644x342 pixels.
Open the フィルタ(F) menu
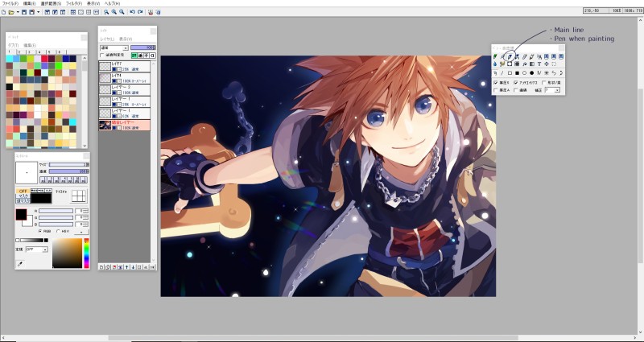[x=74, y=3]
